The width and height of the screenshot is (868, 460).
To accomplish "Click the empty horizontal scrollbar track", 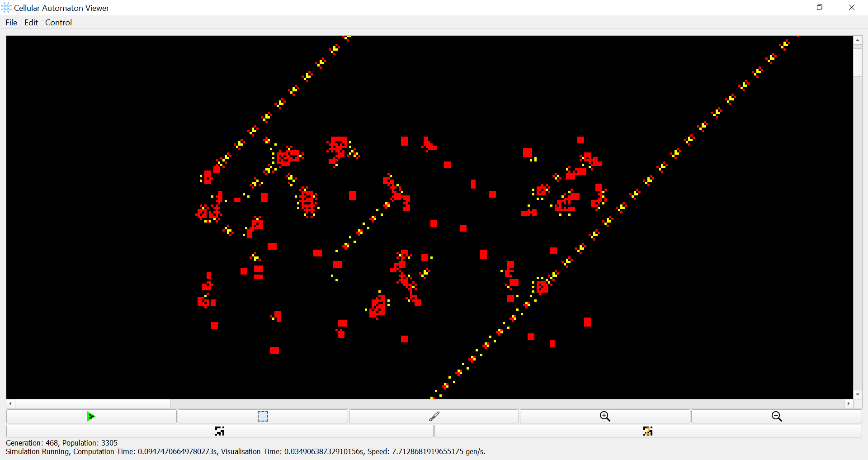I will 507,403.
